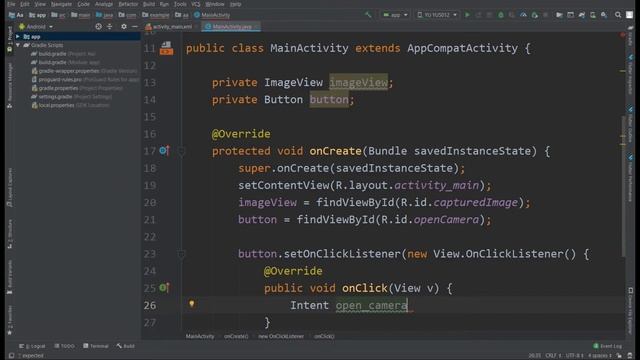This screenshot has width=640, height=360.
Task: Toggle code fold marker on line 17
Action: pos(181,151)
